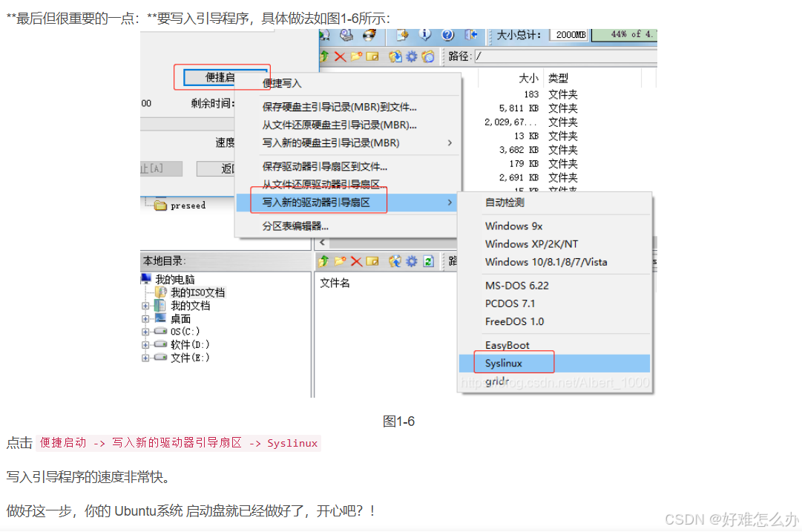Click the settings gear icon on the ISO toolbar

click(x=412, y=56)
